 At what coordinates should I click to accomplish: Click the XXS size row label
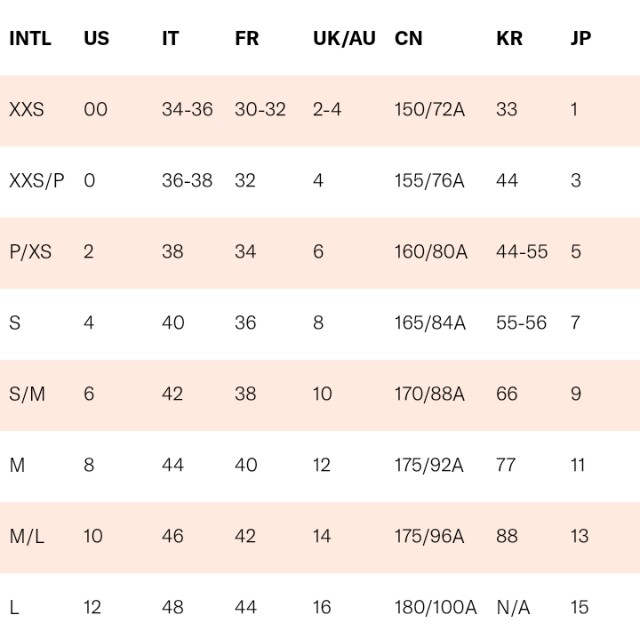pyautogui.click(x=27, y=109)
